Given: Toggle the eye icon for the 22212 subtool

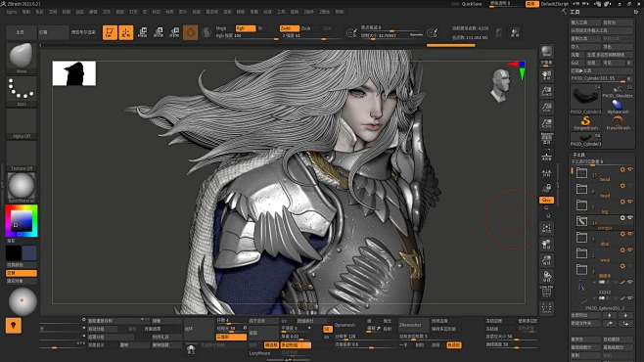Looking at the screenshot, I should (630, 282).
